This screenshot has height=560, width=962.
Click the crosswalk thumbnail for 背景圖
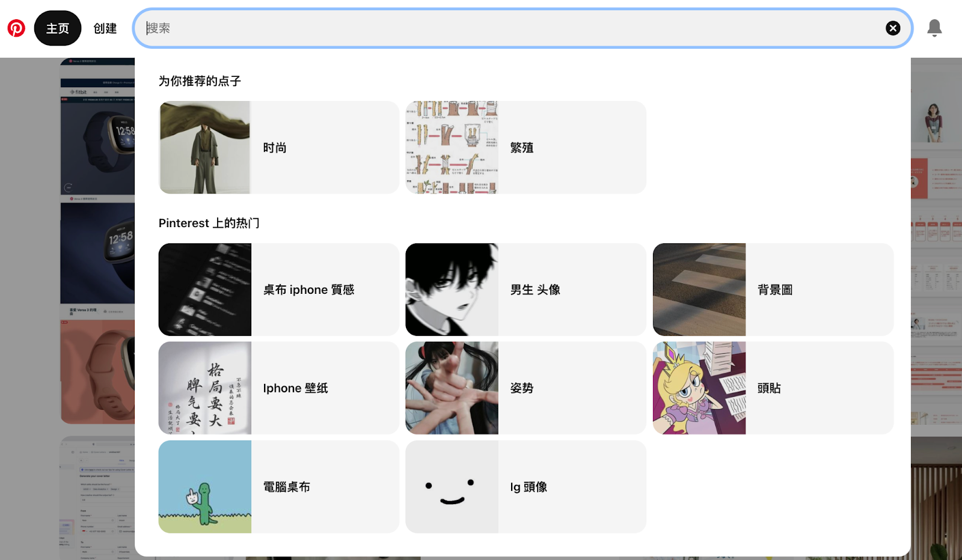[699, 290]
